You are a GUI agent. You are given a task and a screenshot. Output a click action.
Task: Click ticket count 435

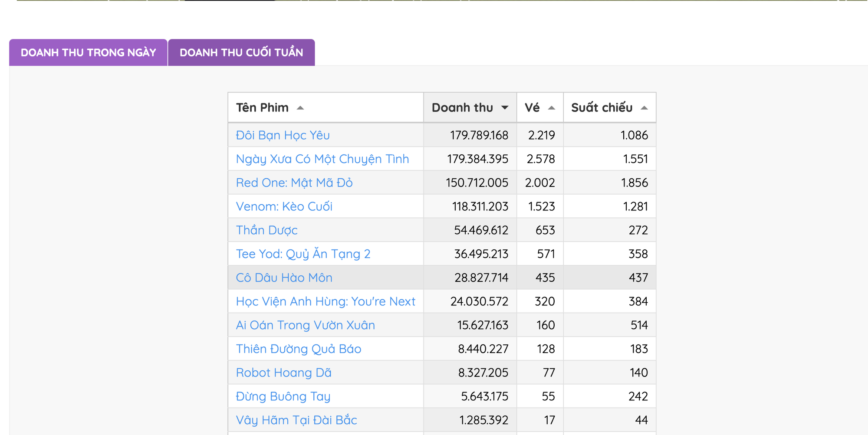point(545,278)
